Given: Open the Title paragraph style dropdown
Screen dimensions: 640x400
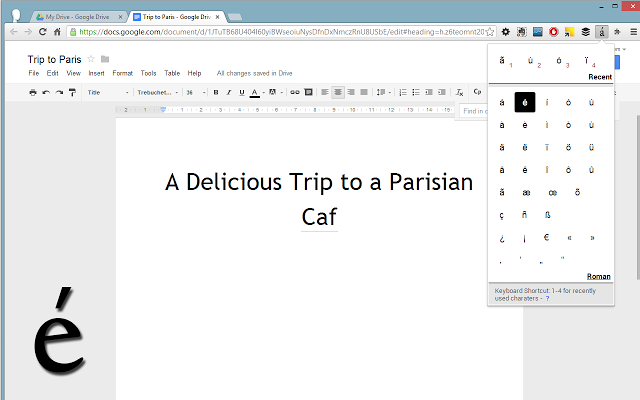Looking at the screenshot, I should tap(108, 92).
